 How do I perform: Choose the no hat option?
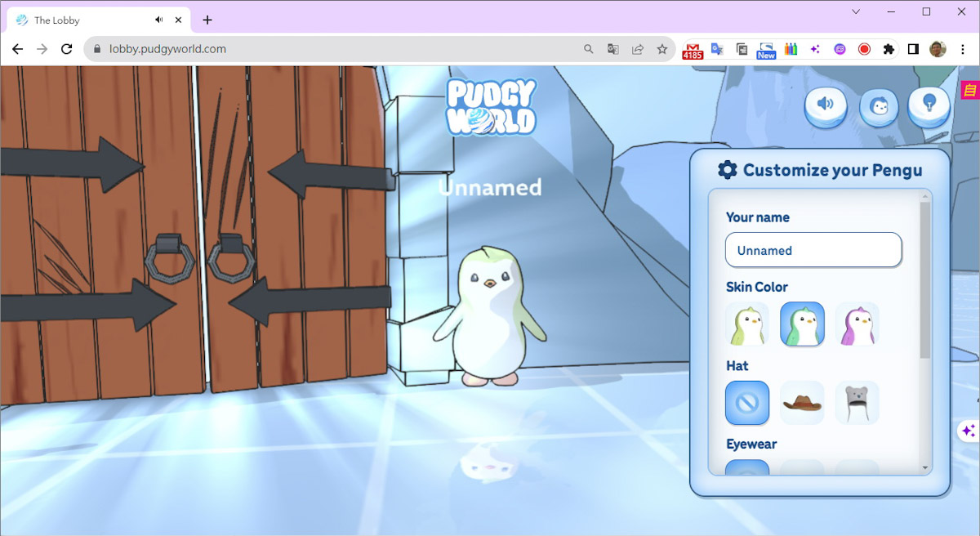pyautogui.click(x=747, y=403)
